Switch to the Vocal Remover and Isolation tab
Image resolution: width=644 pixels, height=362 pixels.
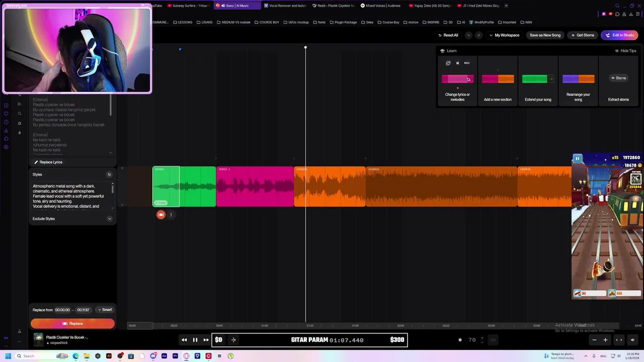point(285,6)
